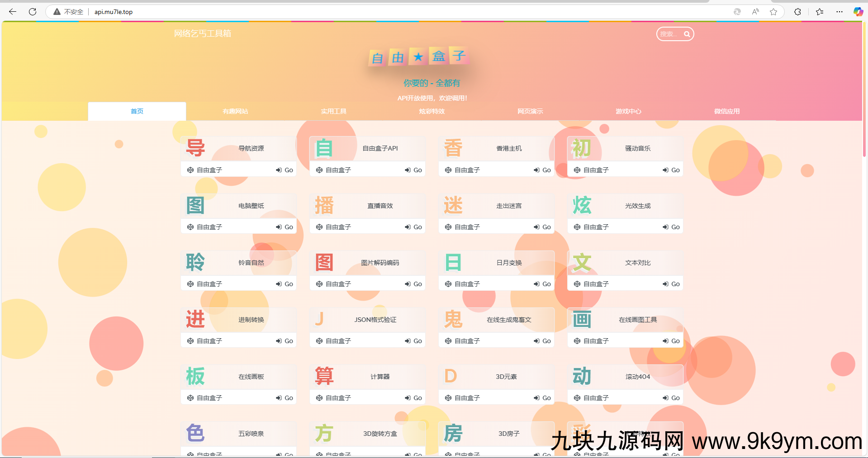Screen dimensions: 868x458
Task: Click Go on the 滚动404 card
Action: click(x=671, y=398)
